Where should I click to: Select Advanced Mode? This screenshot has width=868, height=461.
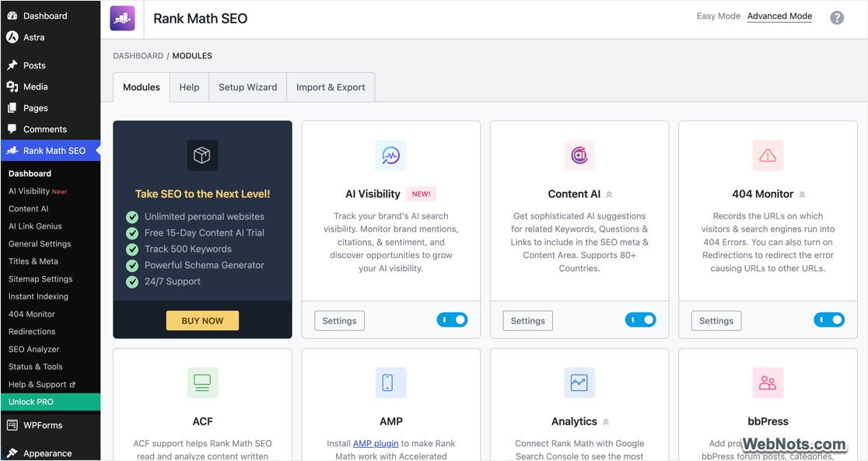click(x=779, y=16)
